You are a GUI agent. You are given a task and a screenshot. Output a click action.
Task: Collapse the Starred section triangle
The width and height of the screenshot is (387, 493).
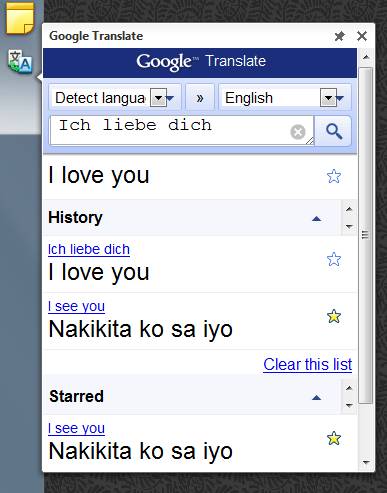coord(316,397)
